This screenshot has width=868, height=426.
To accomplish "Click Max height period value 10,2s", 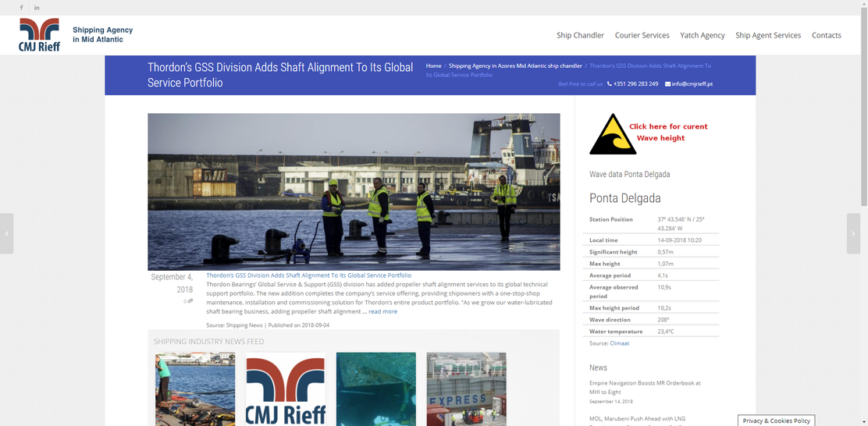I will [x=664, y=308].
